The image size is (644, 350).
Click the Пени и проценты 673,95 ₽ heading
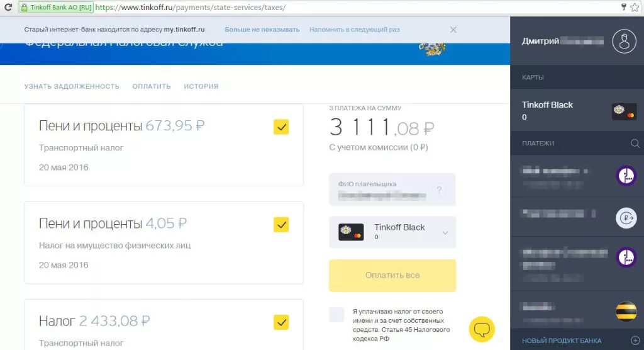[x=121, y=126]
